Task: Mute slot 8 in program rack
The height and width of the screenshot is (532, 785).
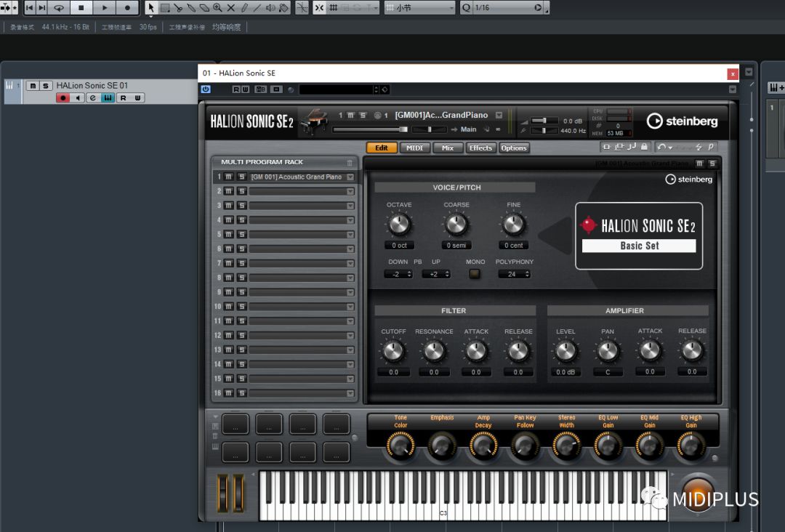Action: [229, 278]
